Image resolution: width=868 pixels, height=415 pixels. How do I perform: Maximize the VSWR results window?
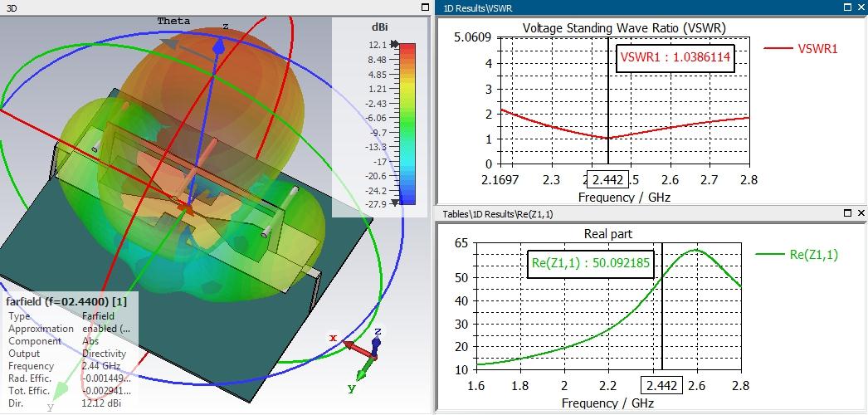(x=847, y=7)
